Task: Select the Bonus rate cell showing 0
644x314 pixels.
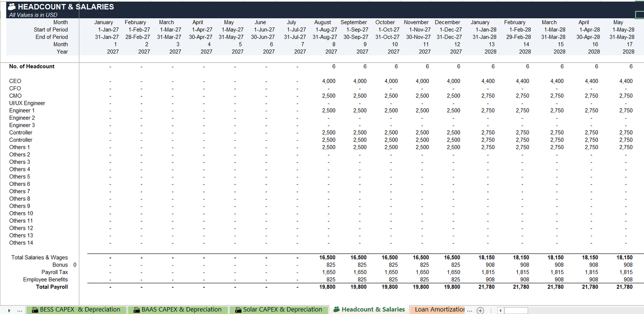Action: point(75,265)
